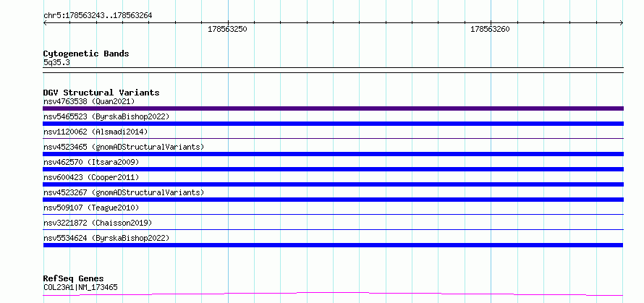
Task: Select the blue nsv4523267 variant bar
Action: click(333, 200)
